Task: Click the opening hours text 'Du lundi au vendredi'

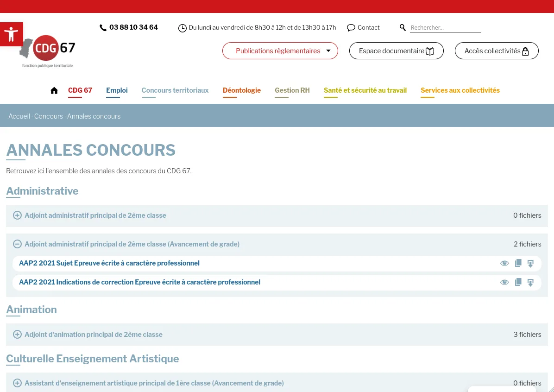Action: point(263,28)
